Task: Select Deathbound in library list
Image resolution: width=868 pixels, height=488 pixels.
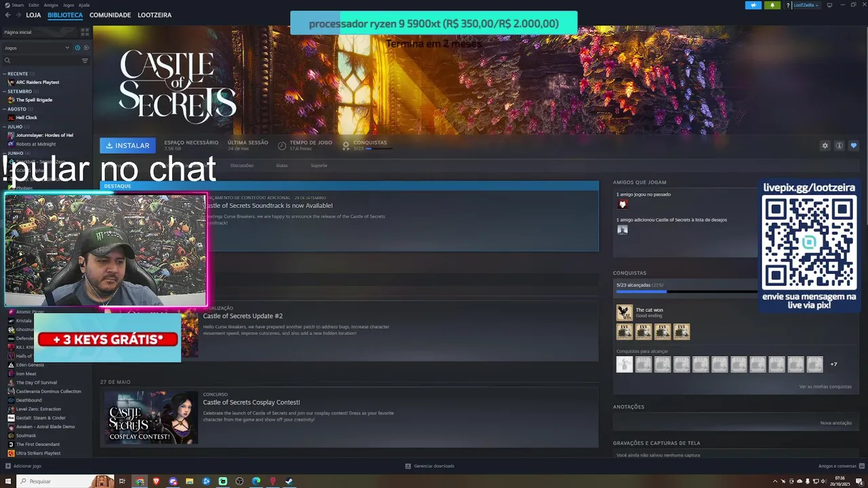Action: point(29,400)
